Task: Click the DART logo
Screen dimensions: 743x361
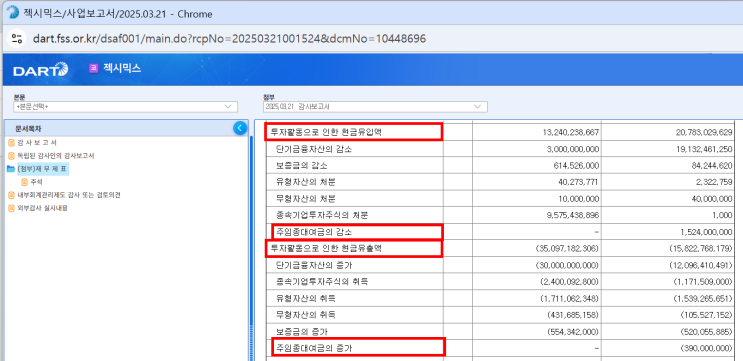Action: coord(41,70)
